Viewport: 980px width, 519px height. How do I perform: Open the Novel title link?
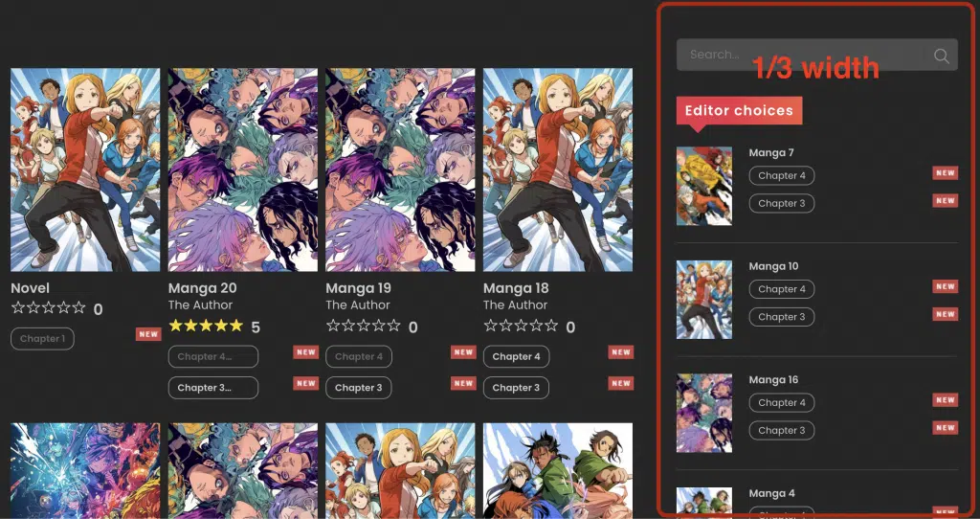pyautogui.click(x=30, y=288)
